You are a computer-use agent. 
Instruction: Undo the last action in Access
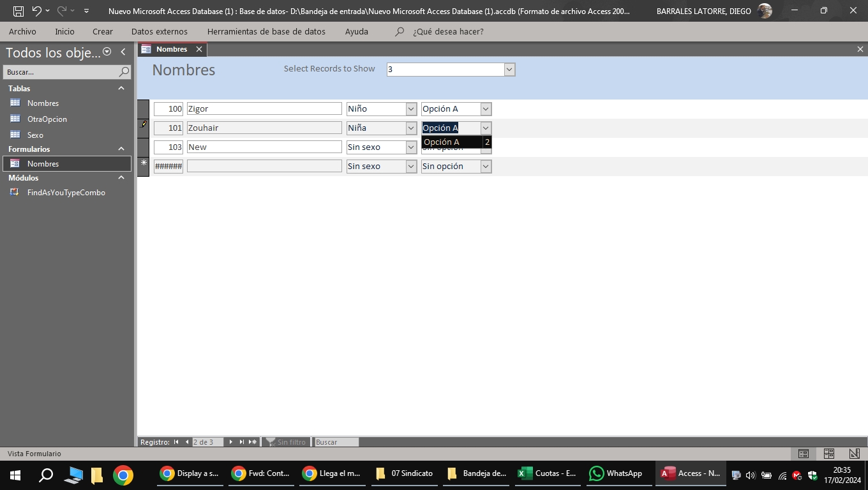point(37,11)
